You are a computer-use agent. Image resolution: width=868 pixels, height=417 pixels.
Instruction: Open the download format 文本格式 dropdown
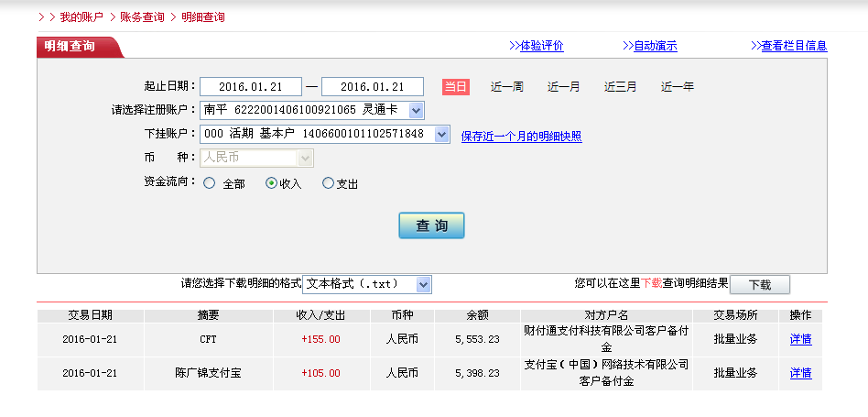click(x=422, y=284)
